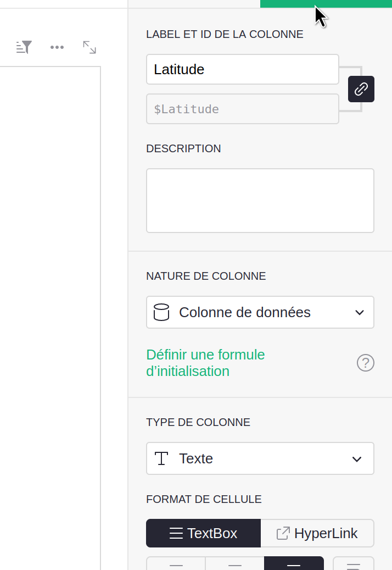Click into the Description text area
392x570 pixels.
pos(260,200)
